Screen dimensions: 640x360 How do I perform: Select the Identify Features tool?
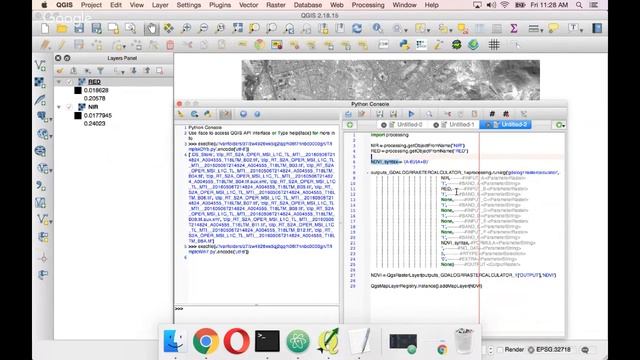(378, 28)
